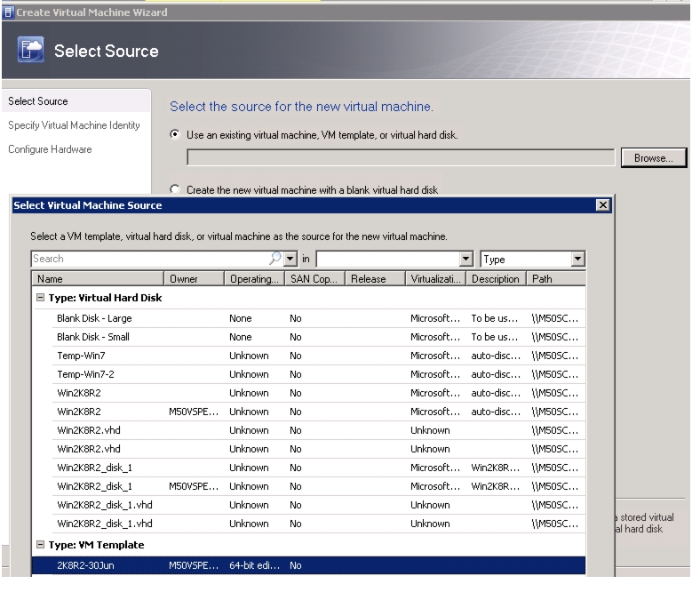Open the Specify Virtual Machine Identity step
This screenshot has height=600, width=700.
pos(74,125)
